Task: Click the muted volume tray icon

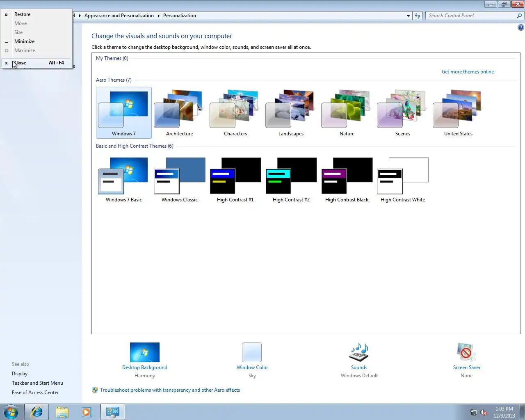Action: pos(484,412)
